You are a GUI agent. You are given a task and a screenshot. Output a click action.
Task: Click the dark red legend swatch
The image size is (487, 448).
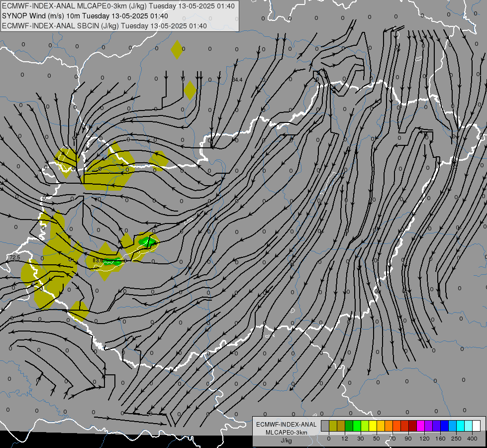pos(412,426)
